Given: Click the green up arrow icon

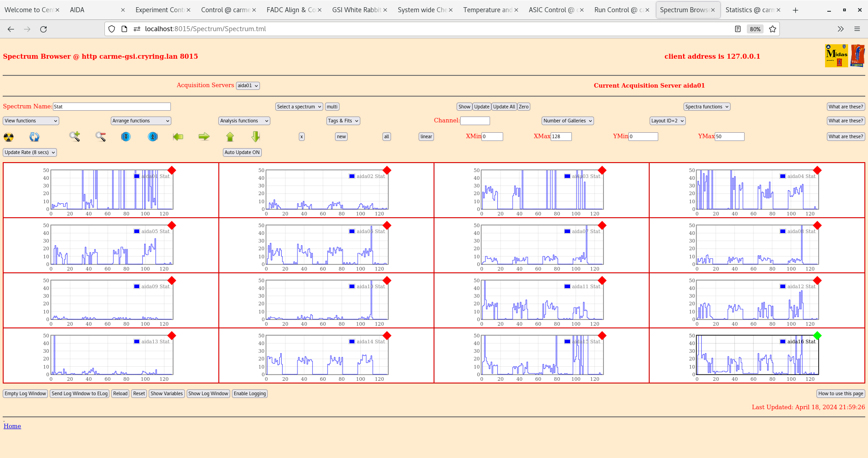Looking at the screenshot, I should click(230, 136).
